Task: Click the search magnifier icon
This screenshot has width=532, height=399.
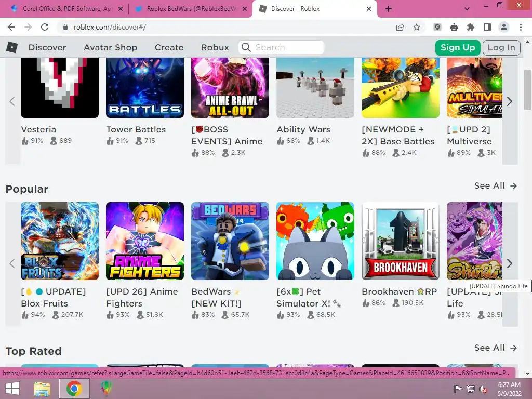Action: (x=246, y=47)
